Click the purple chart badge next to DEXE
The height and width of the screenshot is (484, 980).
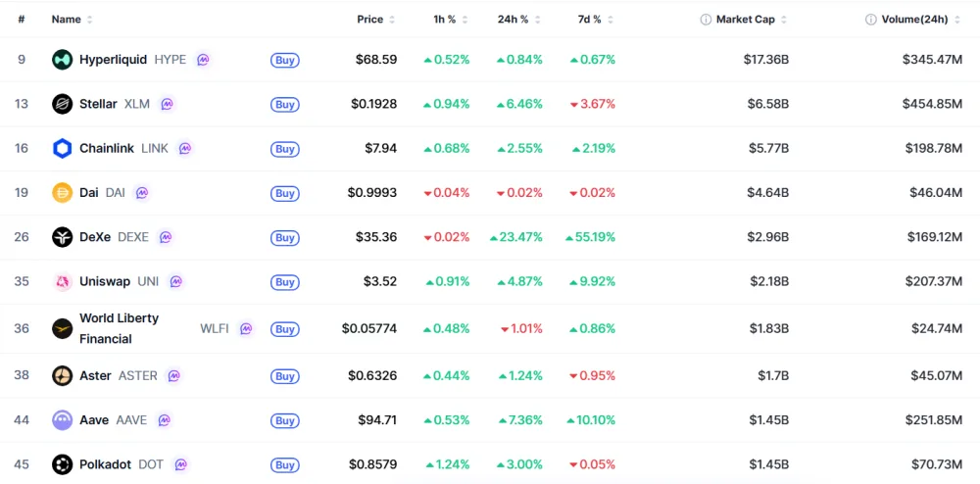(x=166, y=237)
